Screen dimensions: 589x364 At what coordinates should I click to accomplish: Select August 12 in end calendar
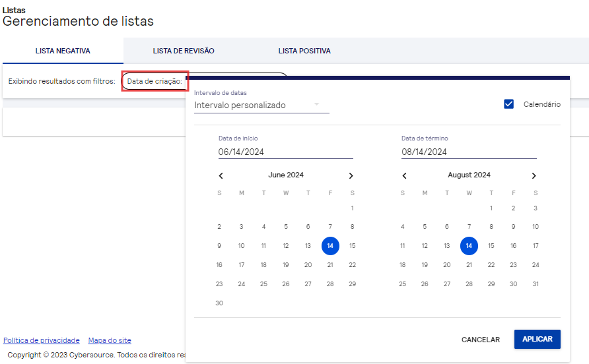(x=425, y=246)
